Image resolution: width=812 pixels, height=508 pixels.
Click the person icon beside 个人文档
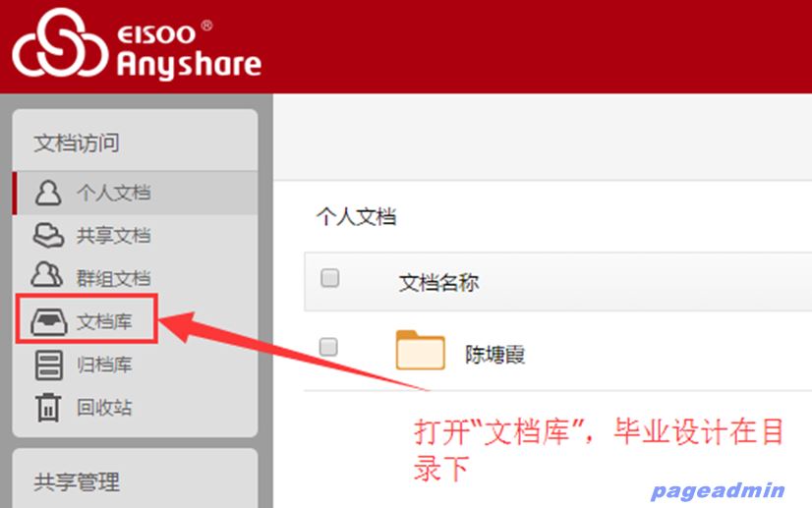click(47, 193)
